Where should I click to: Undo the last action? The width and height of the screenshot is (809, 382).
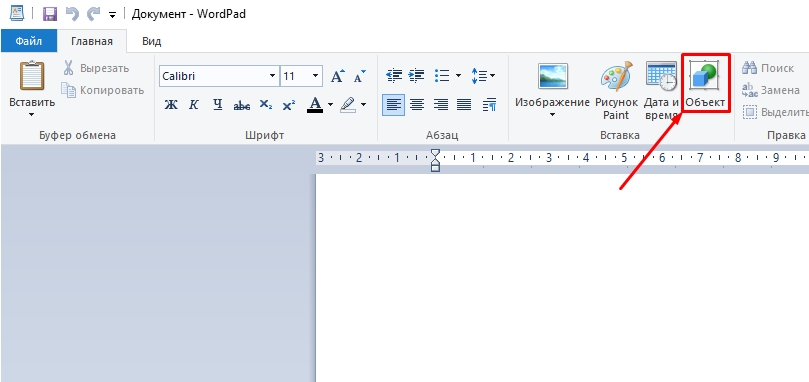72,14
